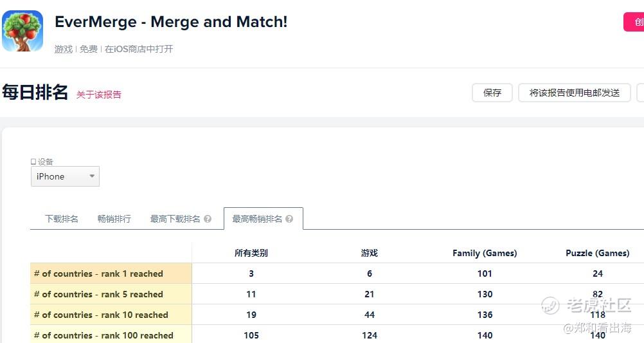The image size is (644, 343).
Task: Click help icon beside 最高下载排名 tab
Action: [x=208, y=219]
